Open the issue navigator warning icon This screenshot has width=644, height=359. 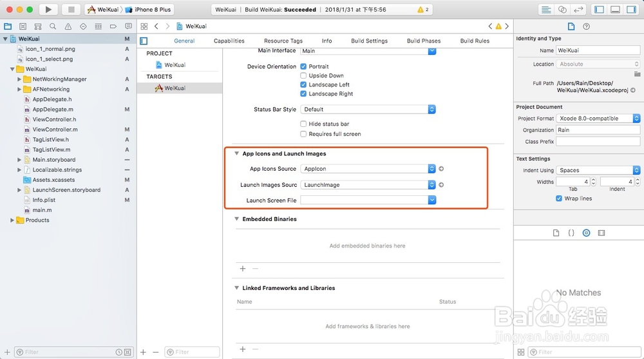(68, 26)
